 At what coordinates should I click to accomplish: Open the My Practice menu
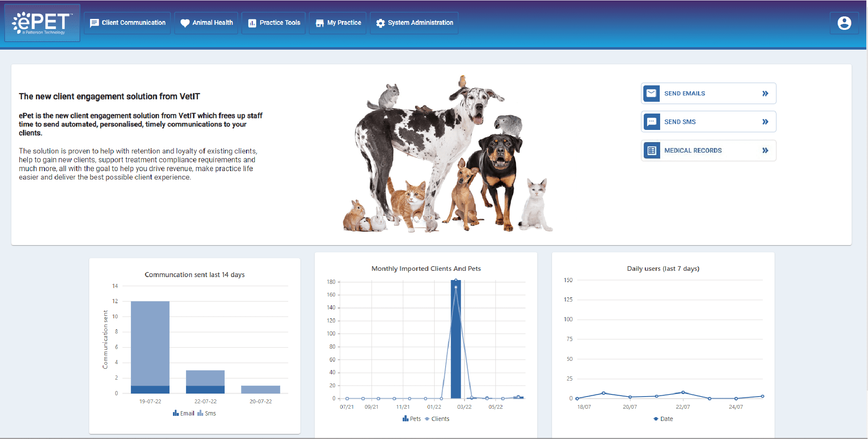point(338,23)
